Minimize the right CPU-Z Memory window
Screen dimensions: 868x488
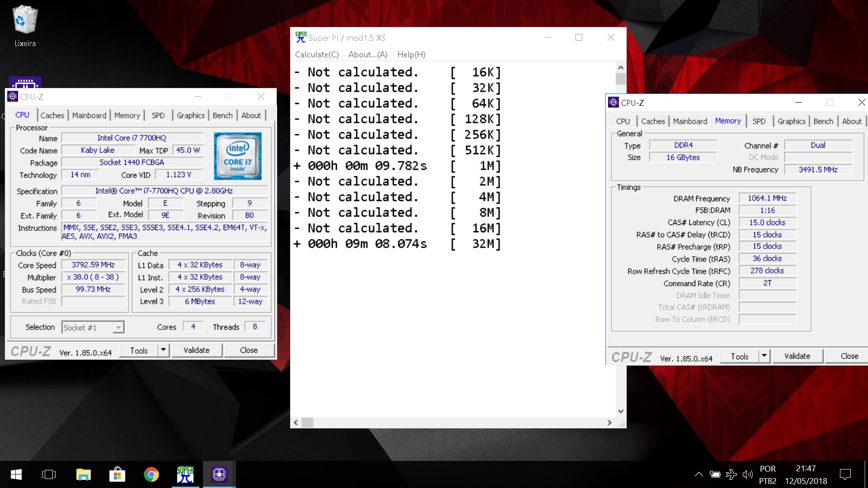(798, 103)
